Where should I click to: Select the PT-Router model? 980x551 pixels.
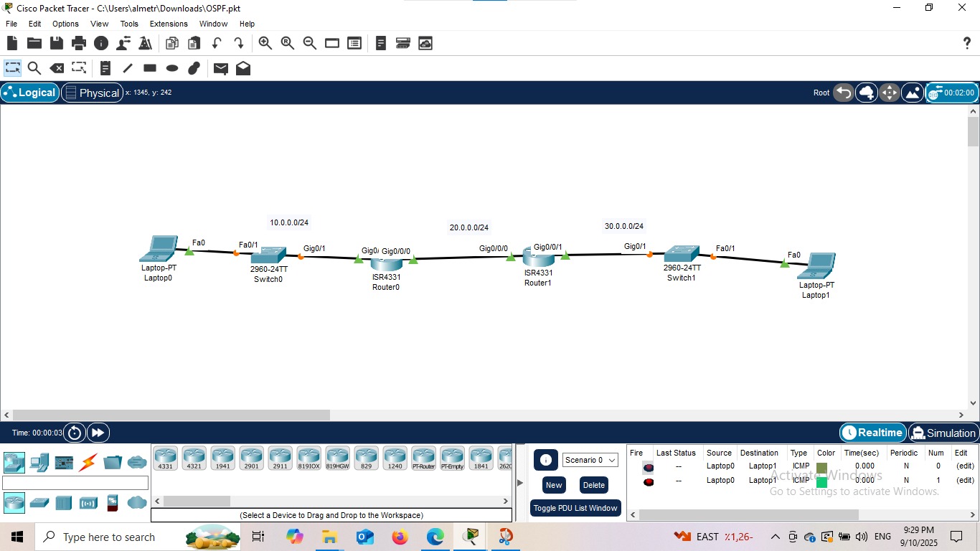click(x=424, y=458)
